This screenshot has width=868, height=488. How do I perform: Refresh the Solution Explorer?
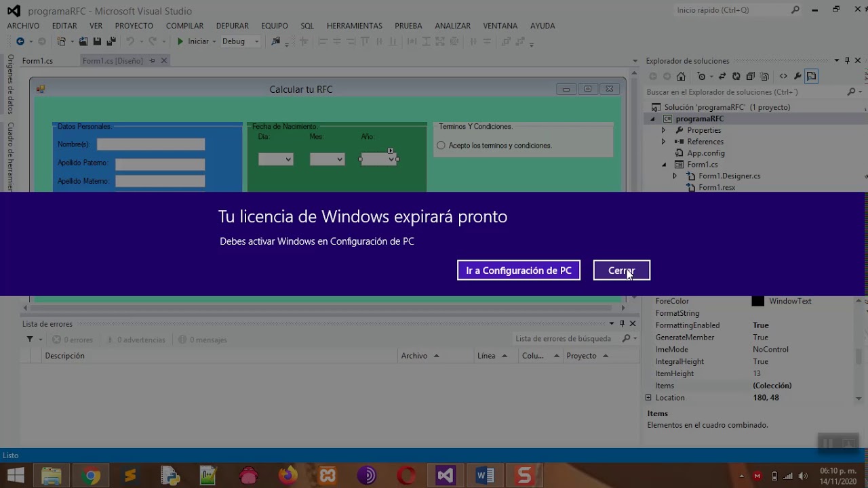point(736,77)
